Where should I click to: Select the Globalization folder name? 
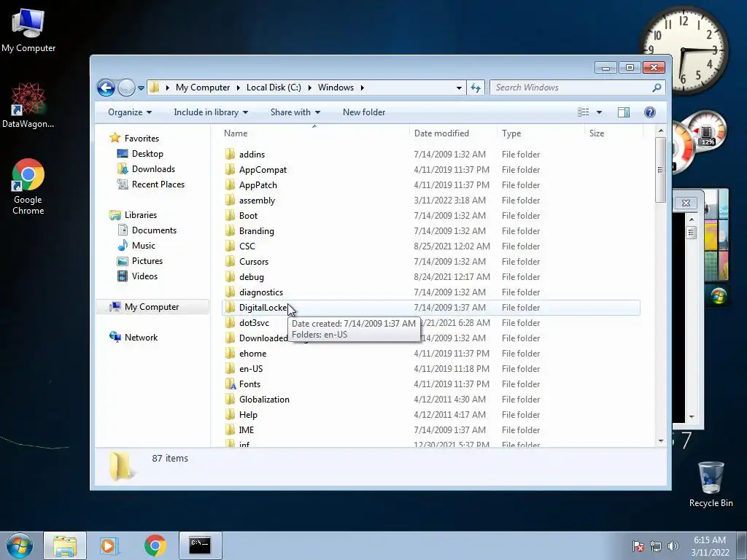264,400
